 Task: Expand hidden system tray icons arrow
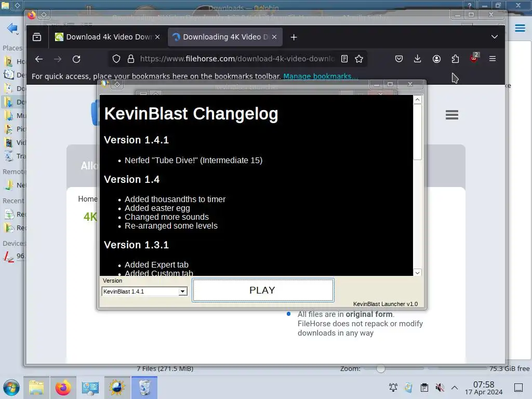(455, 388)
